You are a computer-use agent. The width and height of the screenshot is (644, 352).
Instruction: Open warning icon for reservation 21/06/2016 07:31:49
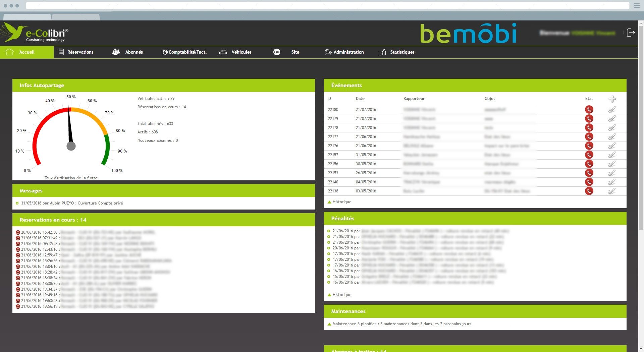point(18,238)
